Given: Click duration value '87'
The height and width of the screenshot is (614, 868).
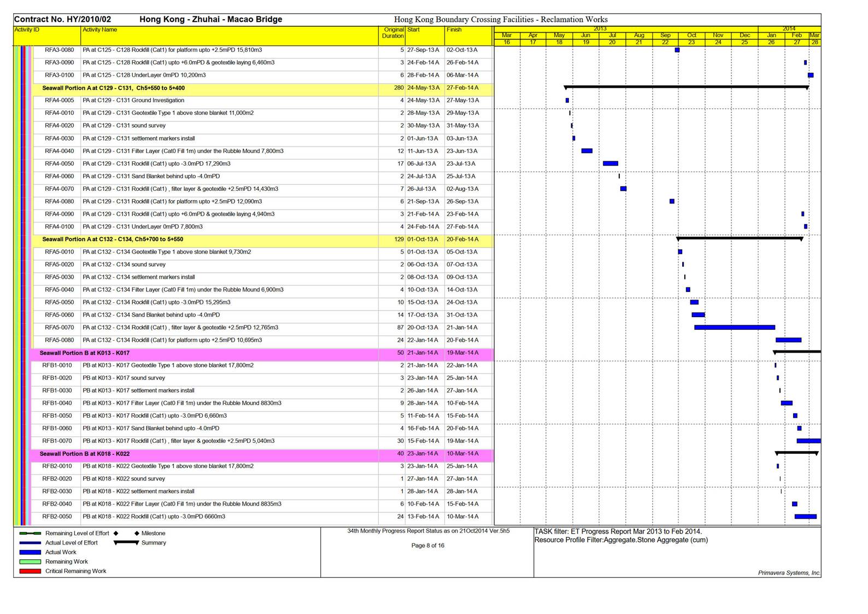Looking at the screenshot, I should pyautogui.click(x=401, y=328).
